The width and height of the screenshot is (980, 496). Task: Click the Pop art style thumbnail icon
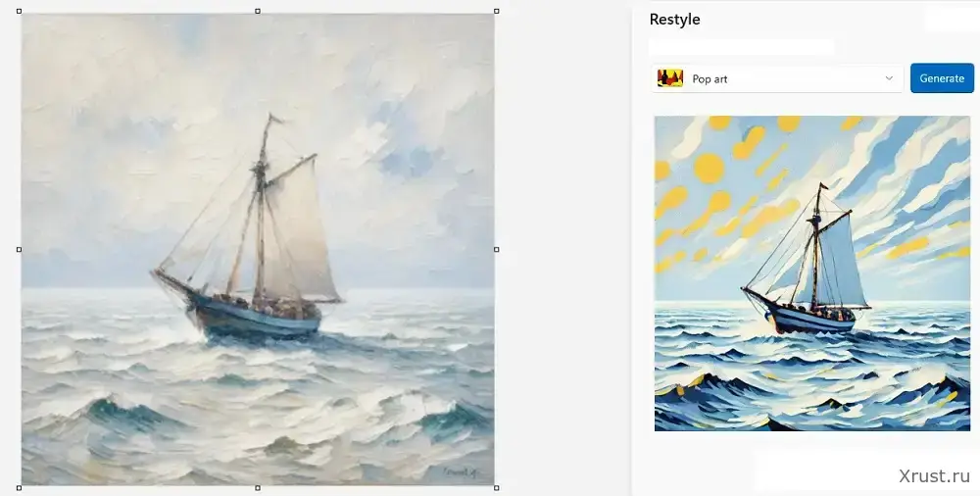[670, 78]
